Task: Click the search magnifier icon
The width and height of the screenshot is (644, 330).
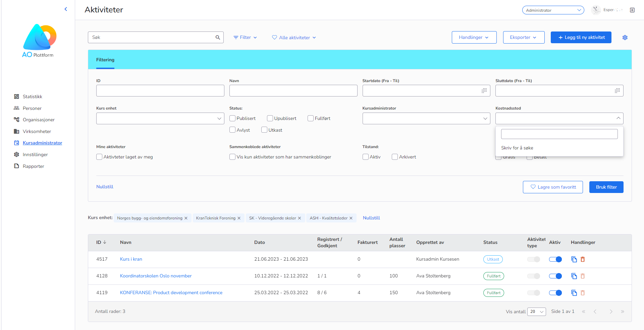Action: point(218,38)
